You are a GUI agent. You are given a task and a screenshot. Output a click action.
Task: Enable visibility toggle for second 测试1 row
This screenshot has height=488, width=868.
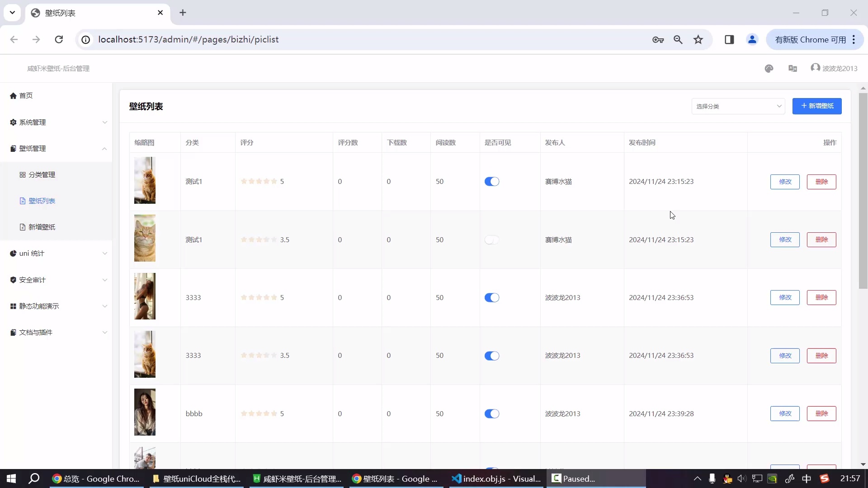click(492, 240)
